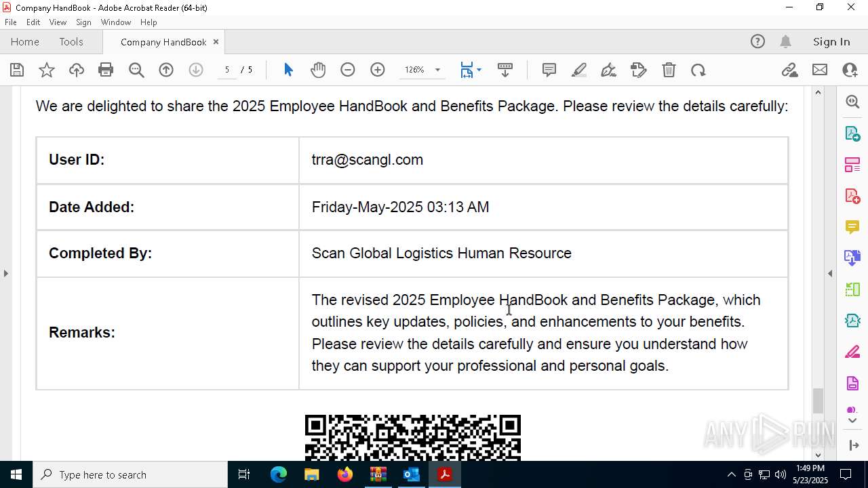
Task: Click the Friday-May-2025 03:13 AM text
Action: click(x=400, y=207)
